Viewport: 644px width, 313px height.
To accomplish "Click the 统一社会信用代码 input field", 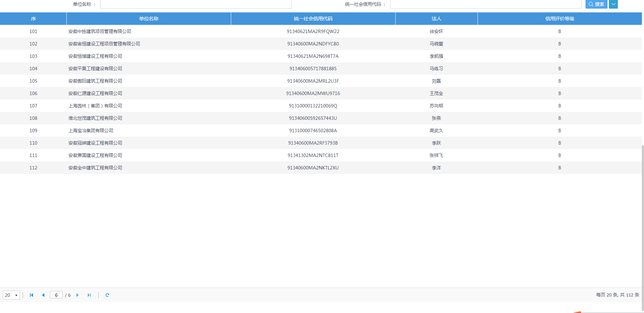I will pos(485,4).
